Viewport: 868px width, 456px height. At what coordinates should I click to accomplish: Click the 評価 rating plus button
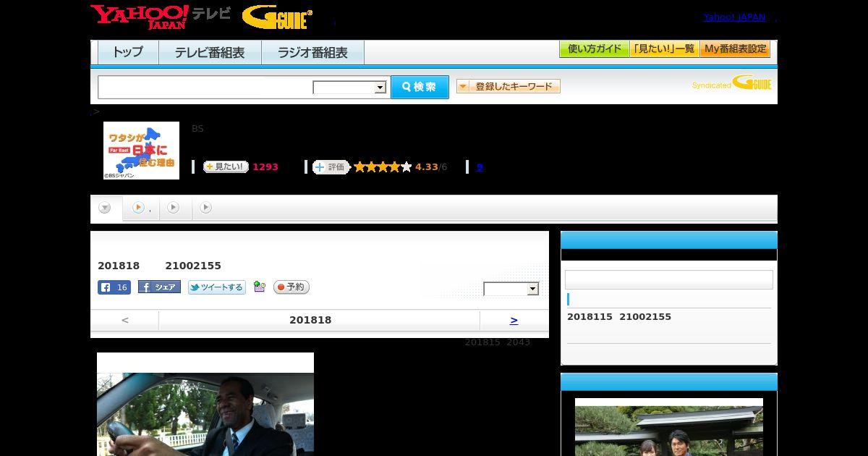[331, 166]
